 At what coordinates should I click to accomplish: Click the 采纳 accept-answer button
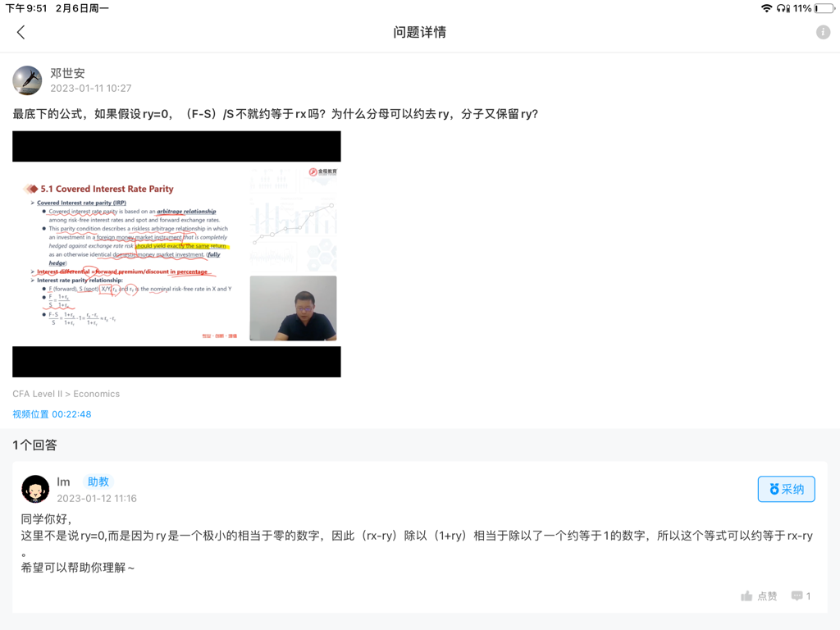pyautogui.click(x=786, y=489)
